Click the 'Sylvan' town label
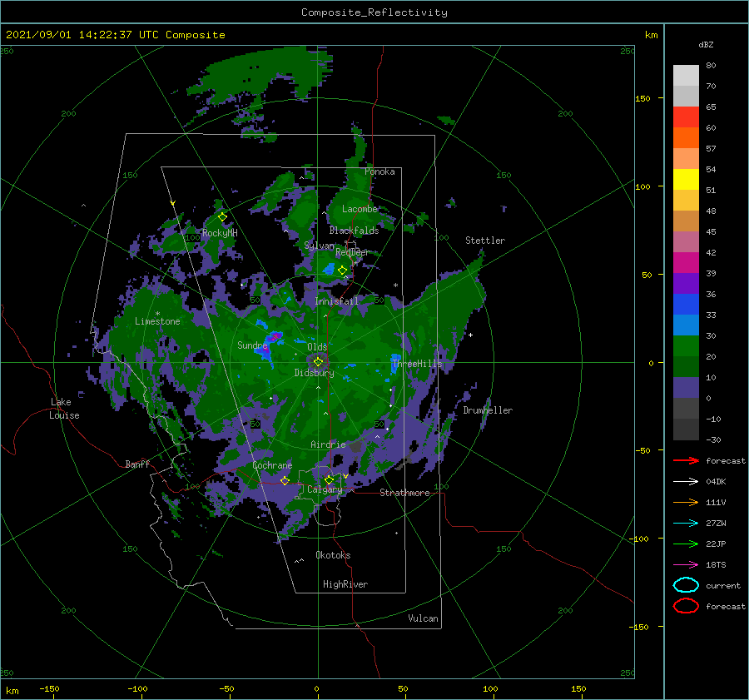 [x=319, y=246]
